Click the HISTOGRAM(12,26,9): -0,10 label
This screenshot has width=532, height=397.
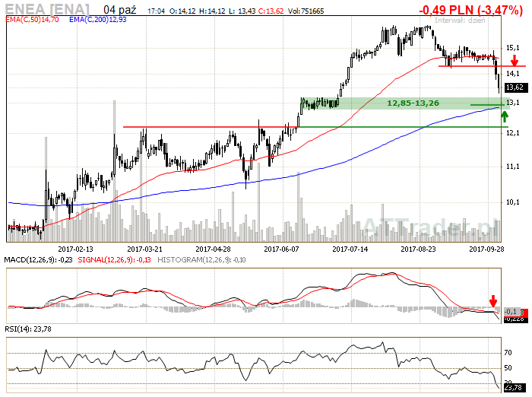pyautogui.click(x=201, y=260)
